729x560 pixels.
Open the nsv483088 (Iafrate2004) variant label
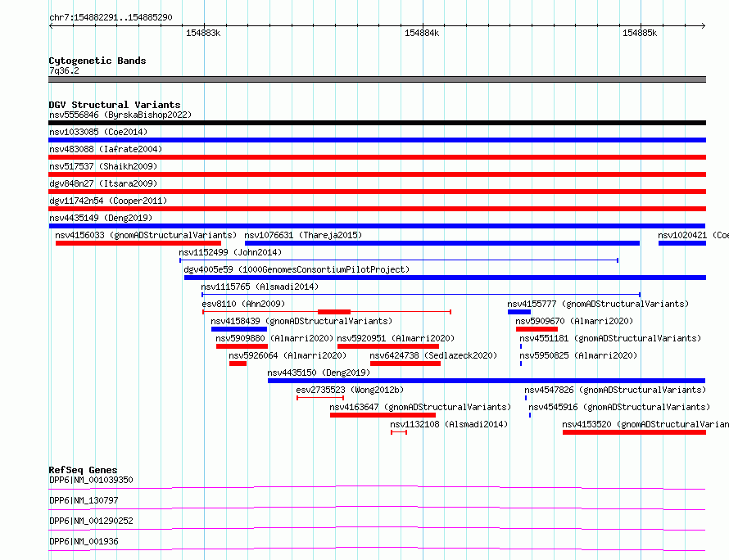point(106,149)
